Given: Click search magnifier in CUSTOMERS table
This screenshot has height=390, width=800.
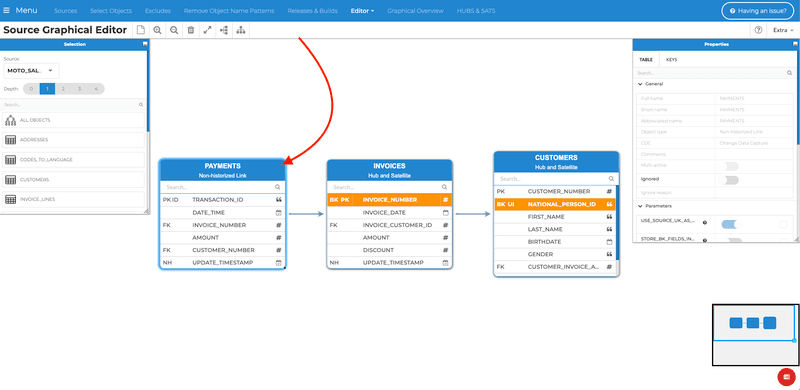Looking at the screenshot, I should (611, 179).
